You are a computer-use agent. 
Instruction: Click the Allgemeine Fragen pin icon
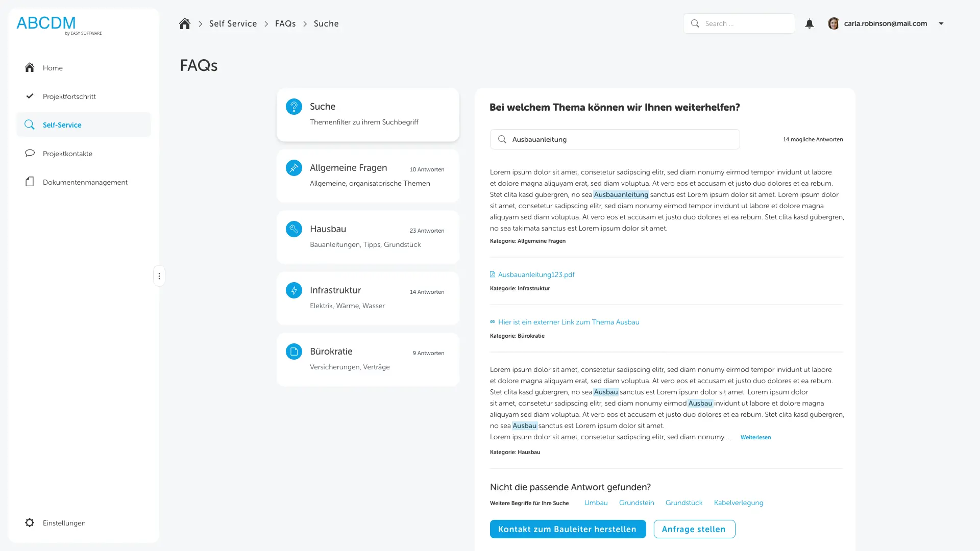294,168
